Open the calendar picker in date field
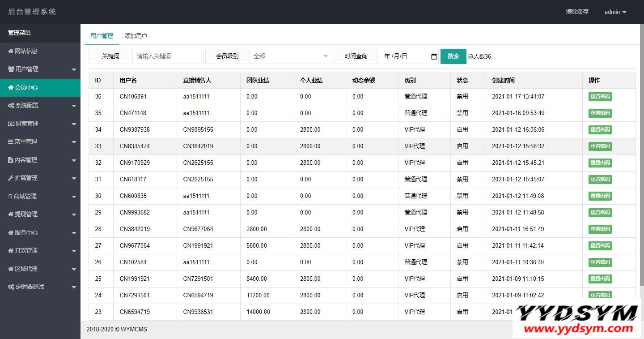The height and width of the screenshot is (339, 644). pyautogui.click(x=433, y=56)
